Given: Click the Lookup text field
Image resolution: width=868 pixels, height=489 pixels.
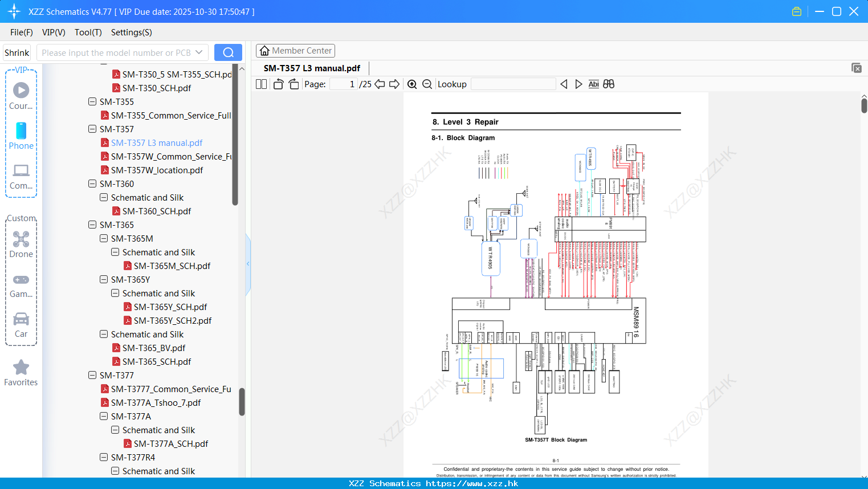Looking at the screenshot, I should (514, 84).
